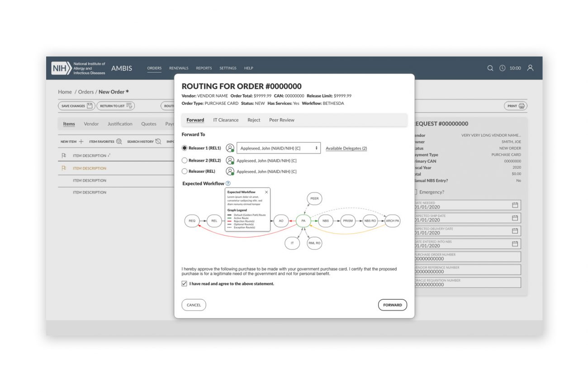Switch to the Peer Review tab
Screen dimensions: 588x392
click(281, 120)
